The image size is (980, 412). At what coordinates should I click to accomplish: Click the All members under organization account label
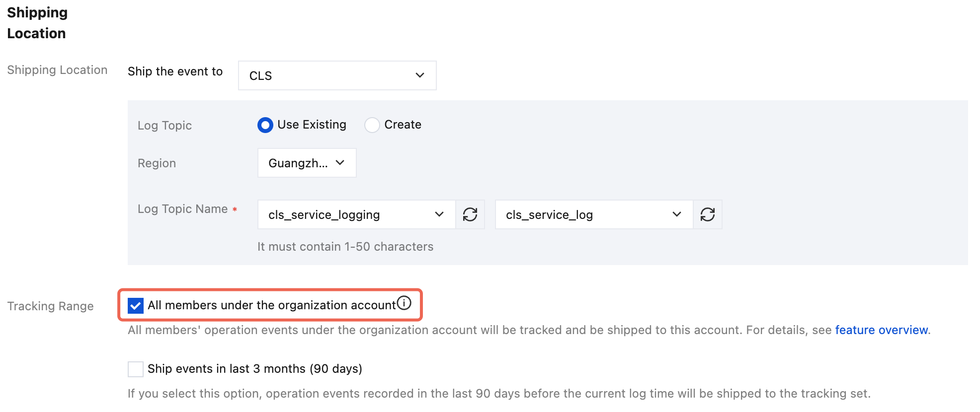271,305
